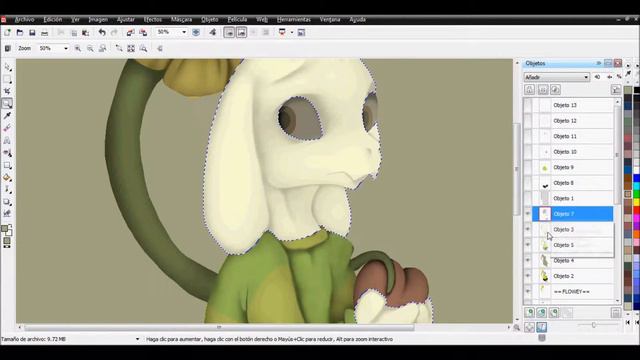
Task: Delete object with trash icon in Objetos
Action: [x=616, y=313]
